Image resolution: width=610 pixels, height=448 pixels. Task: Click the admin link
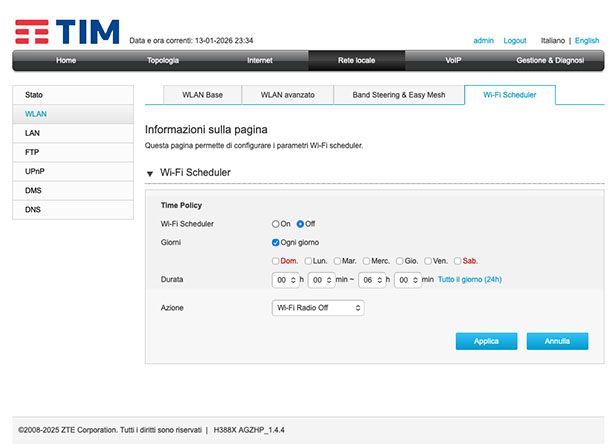coord(483,40)
